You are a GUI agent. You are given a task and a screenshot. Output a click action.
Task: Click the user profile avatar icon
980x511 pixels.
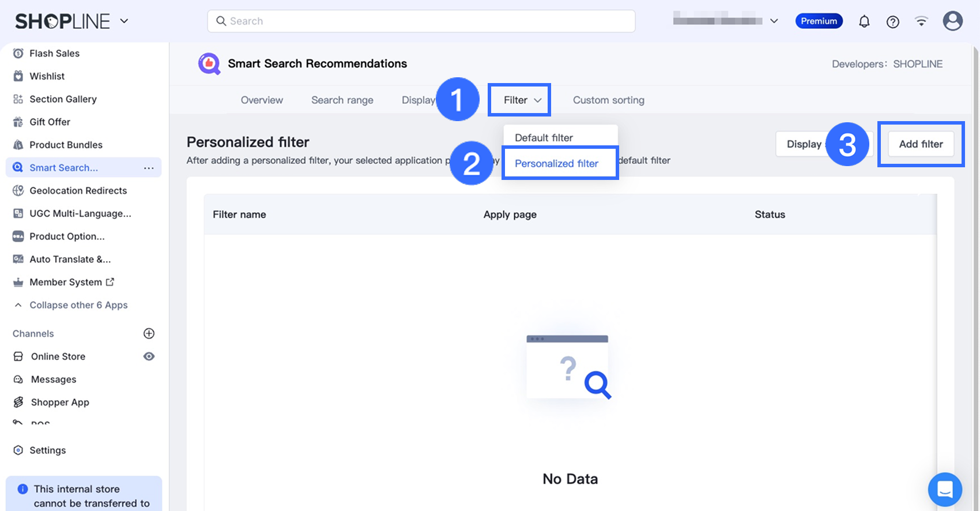[952, 21]
